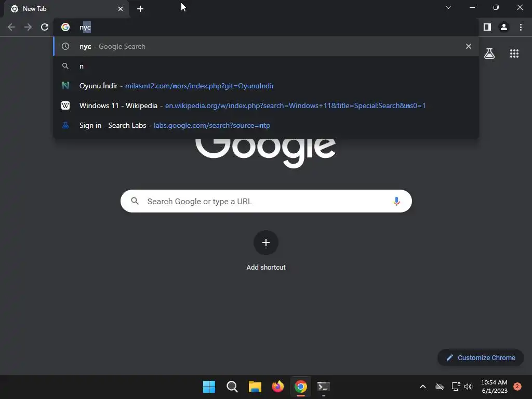
Task: Reload the current page
Action: click(x=45, y=27)
